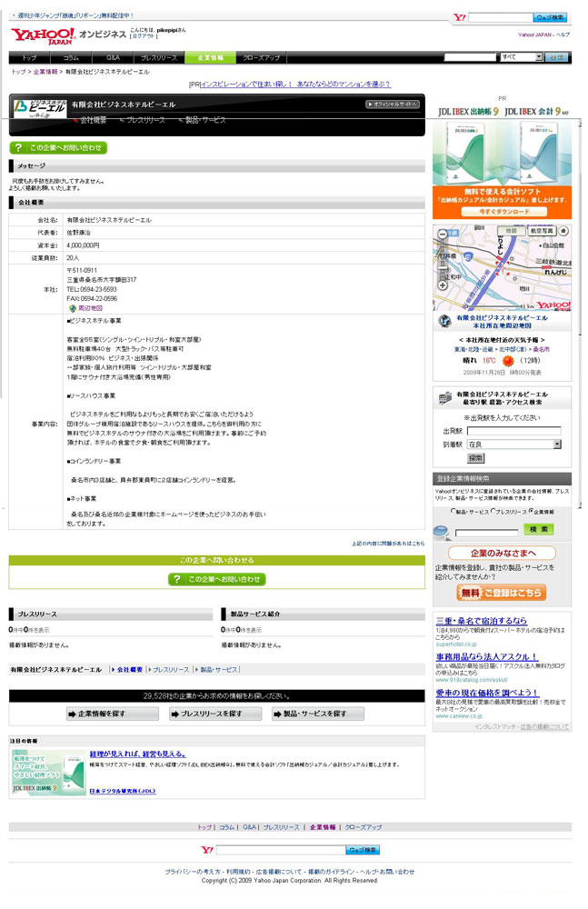Click the compass icon above weather forecast

(444, 321)
